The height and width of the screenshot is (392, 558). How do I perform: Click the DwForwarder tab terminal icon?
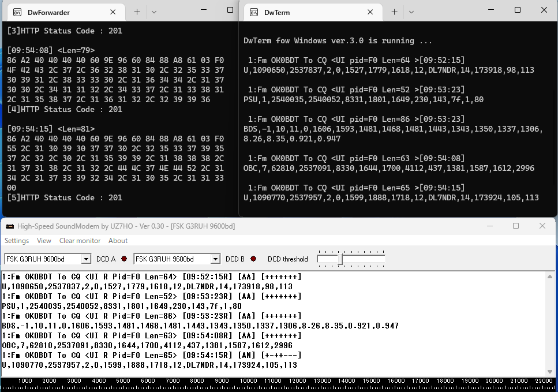[x=17, y=13]
